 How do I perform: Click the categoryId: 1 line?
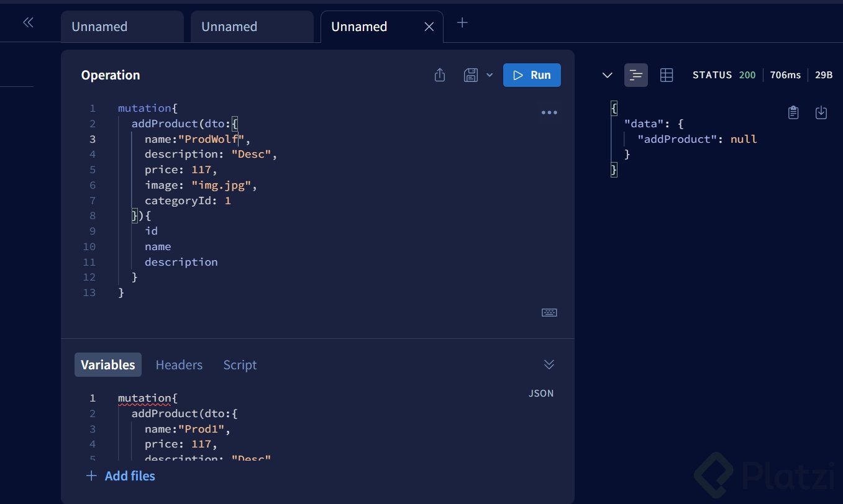[x=188, y=200]
